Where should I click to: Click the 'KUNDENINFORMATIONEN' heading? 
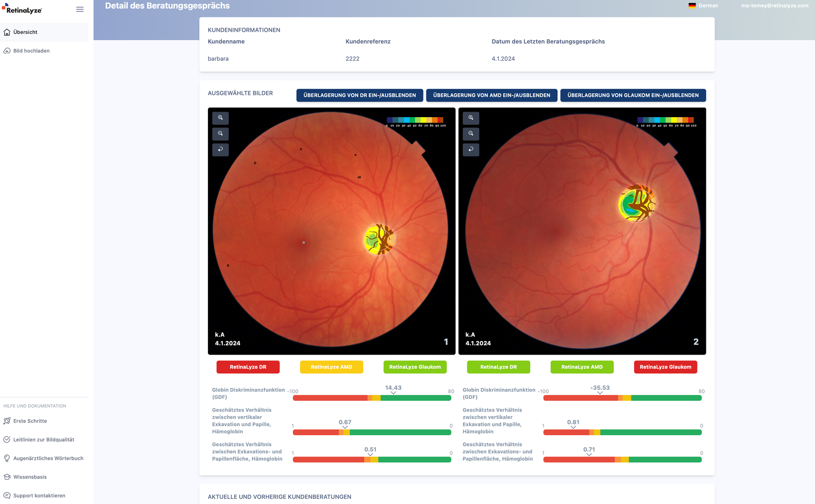(244, 30)
